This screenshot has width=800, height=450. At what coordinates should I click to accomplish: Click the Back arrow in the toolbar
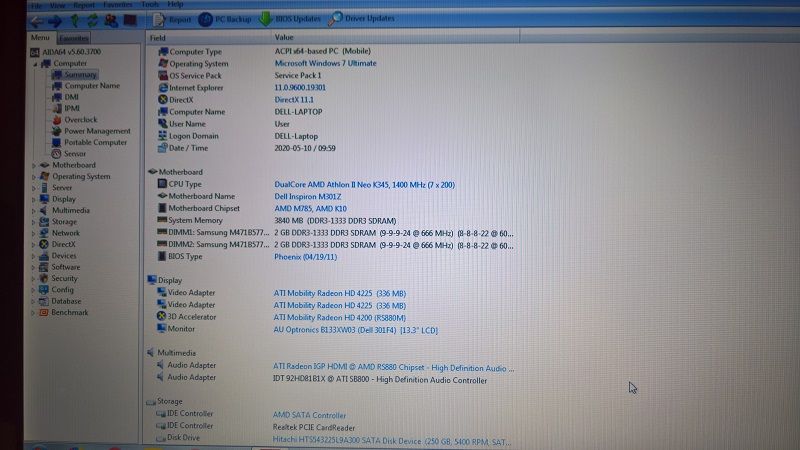36,21
